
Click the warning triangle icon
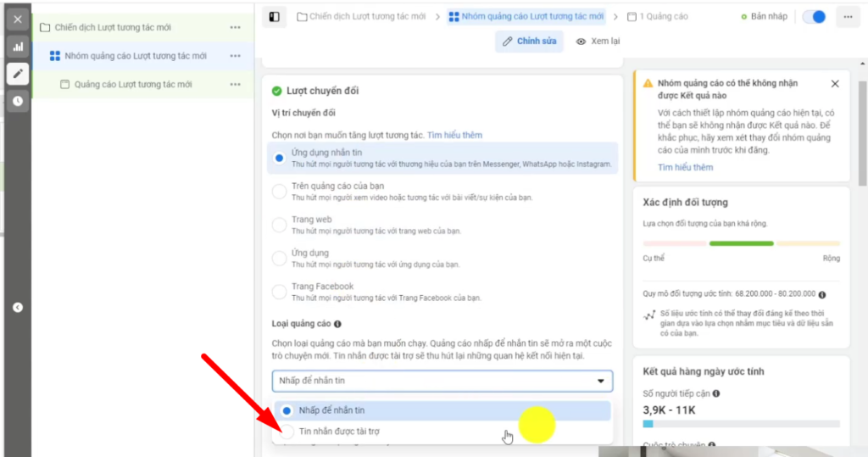click(x=648, y=83)
